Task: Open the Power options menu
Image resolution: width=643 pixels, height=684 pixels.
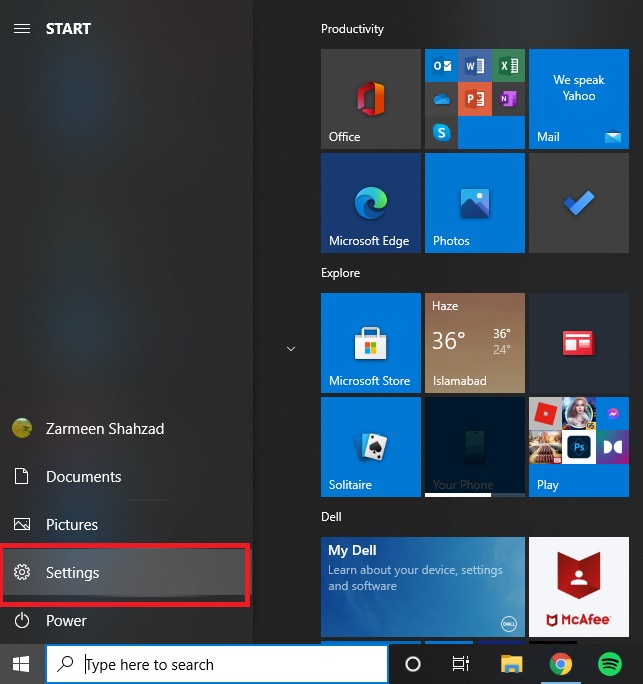Action: 66,621
